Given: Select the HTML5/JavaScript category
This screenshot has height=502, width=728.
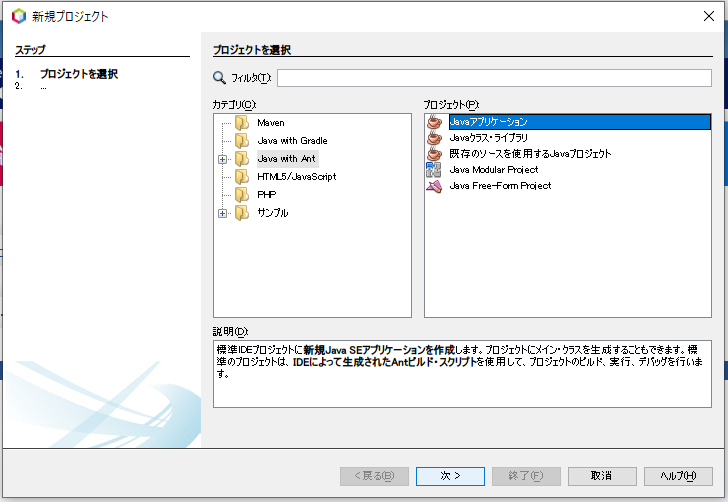Looking at the screenshot, I should [x=297, y=176].
